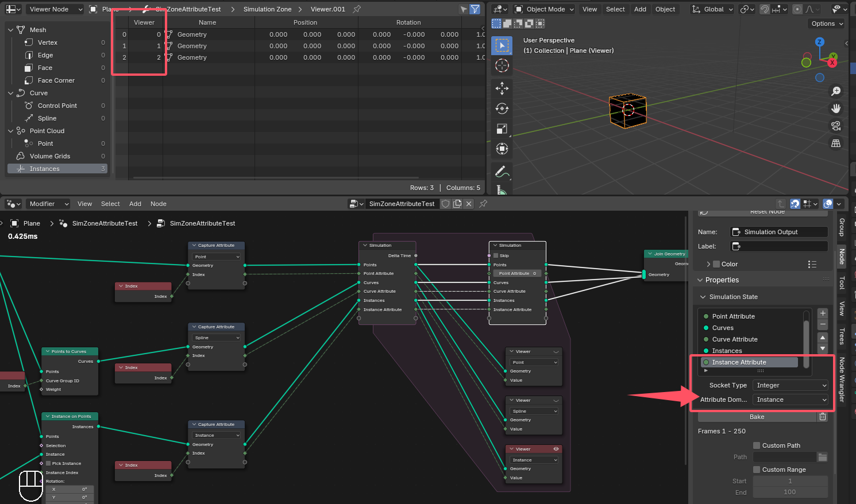Open Global transform orientation dropdown
The width and height of the screenshot is (856, 504).
[x=712, y=9]
